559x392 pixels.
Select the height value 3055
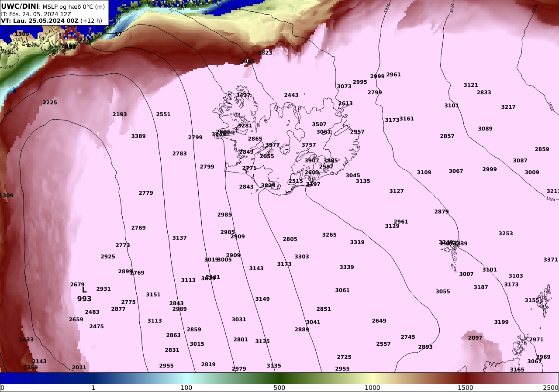click(x=443, y=292)
